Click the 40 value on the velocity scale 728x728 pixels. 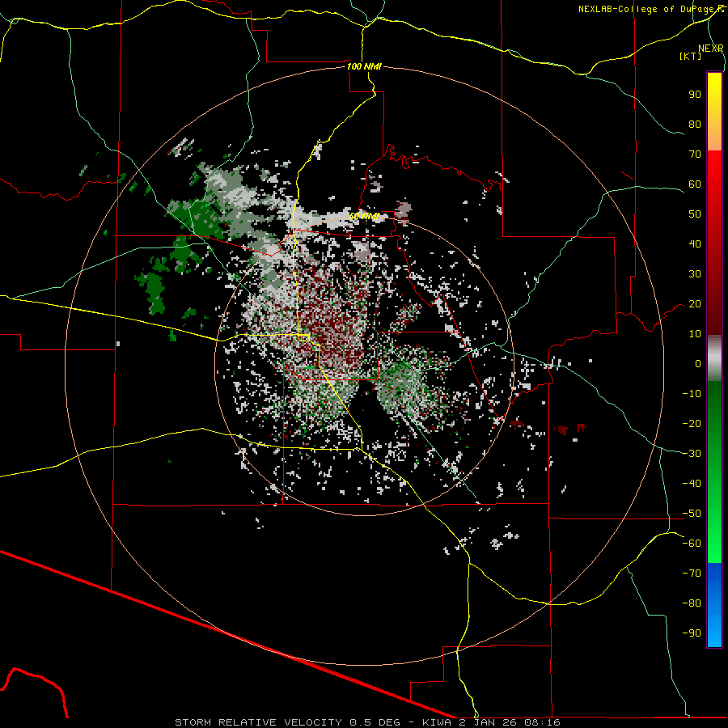coord(695,243)
